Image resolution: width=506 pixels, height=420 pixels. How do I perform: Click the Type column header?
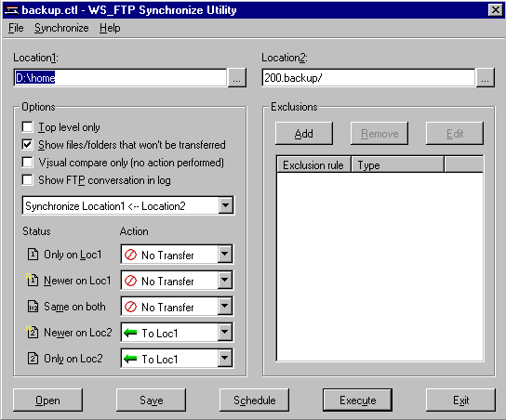pos(397,165)
